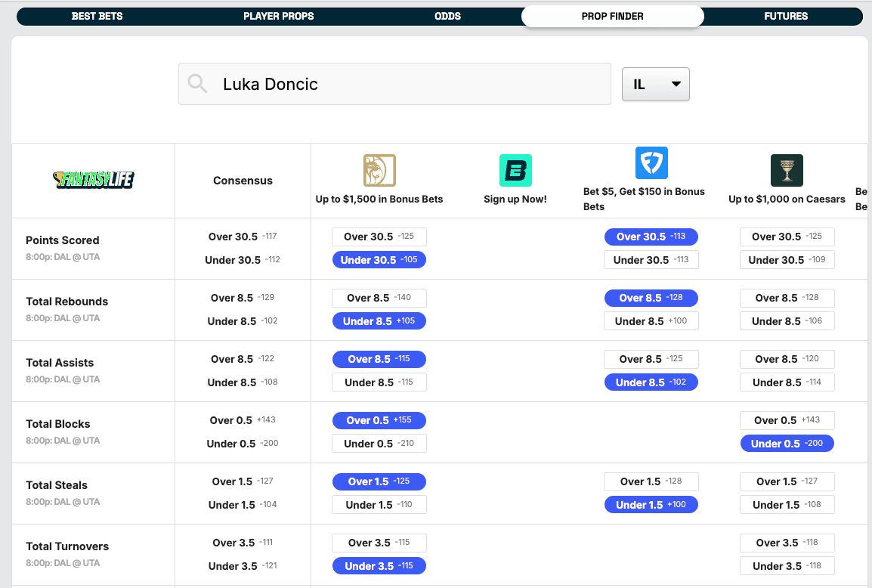Choose FanDuel Under 1.5 steals +100

tap(651, 505)
